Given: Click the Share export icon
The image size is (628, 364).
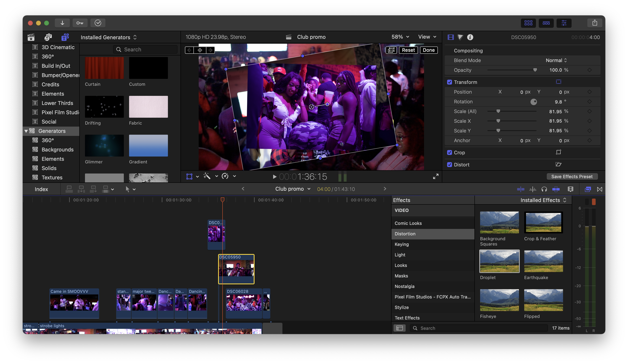Looking at the screenshot, I should click(595, 23).
